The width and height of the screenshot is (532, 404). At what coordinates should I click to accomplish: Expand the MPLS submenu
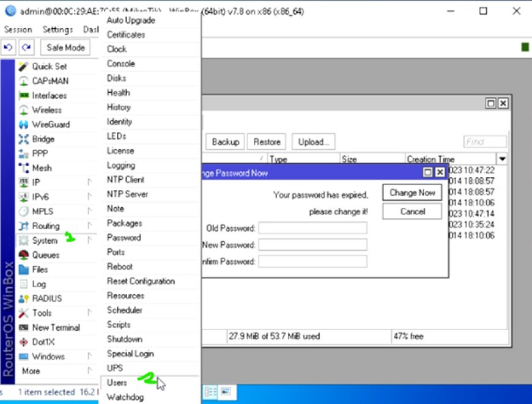pyautogui.click(x=89, y=211)
